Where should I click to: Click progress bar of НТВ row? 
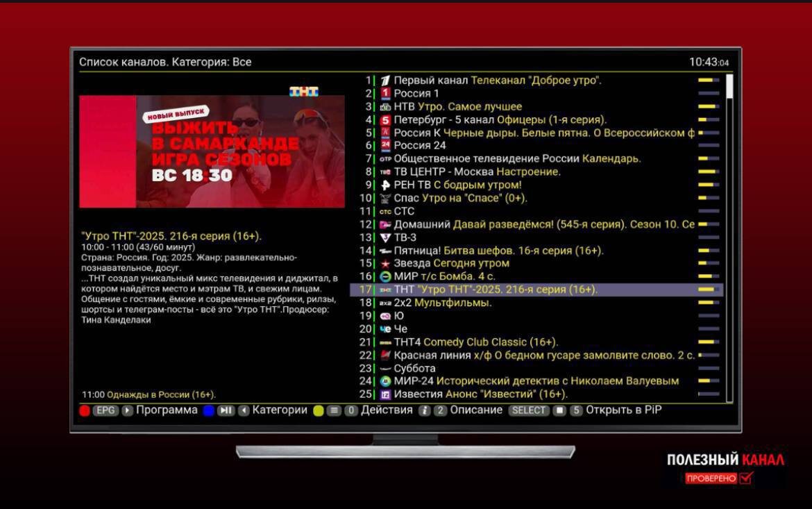(x=709, y=107)
